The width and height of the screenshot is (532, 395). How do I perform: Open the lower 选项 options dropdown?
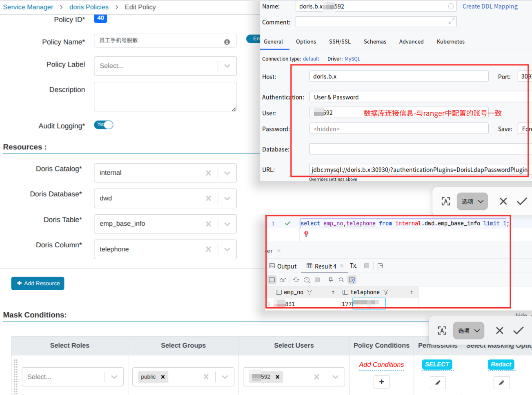point(469,331)
